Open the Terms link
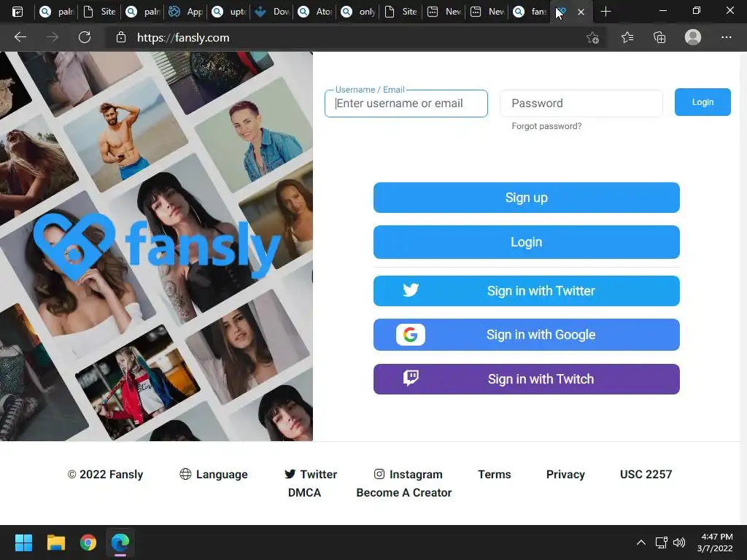 pos(495,474)
